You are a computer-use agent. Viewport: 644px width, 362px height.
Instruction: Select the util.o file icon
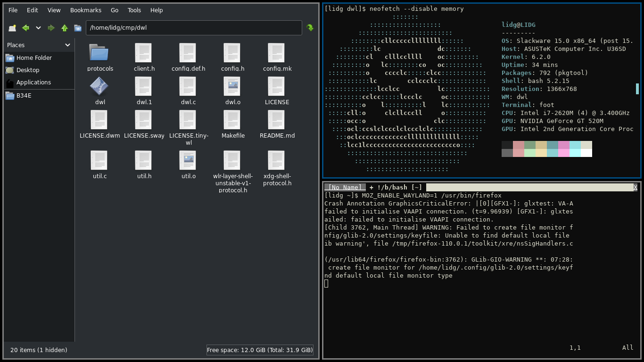[188, 160]
